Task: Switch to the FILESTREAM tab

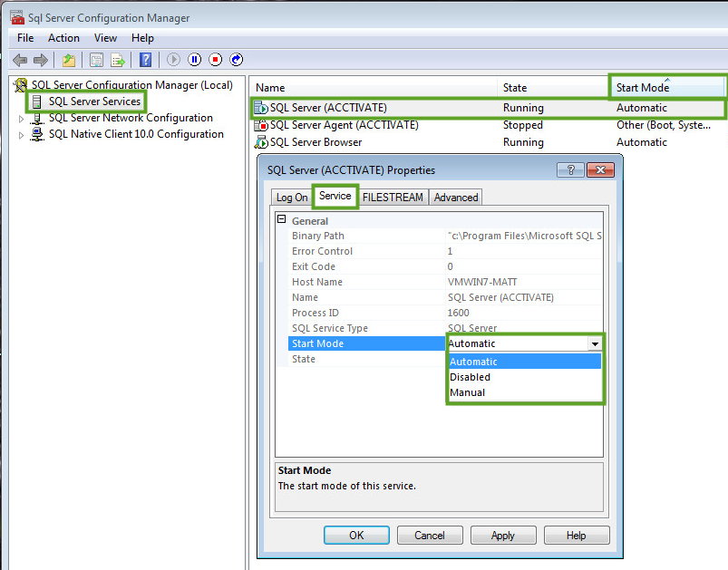Action: click(x=393, y=198)
